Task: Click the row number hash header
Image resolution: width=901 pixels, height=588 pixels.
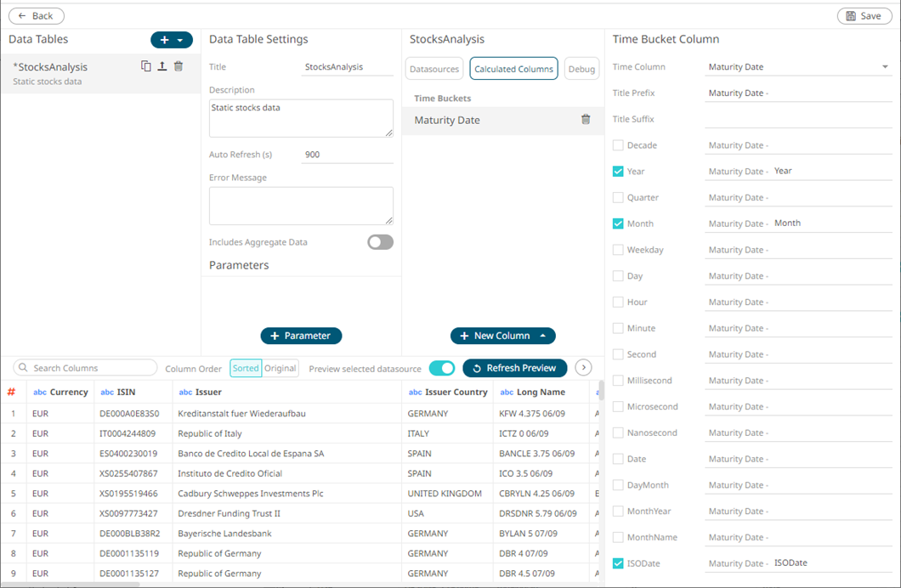Action: click(x=11, y=393)
